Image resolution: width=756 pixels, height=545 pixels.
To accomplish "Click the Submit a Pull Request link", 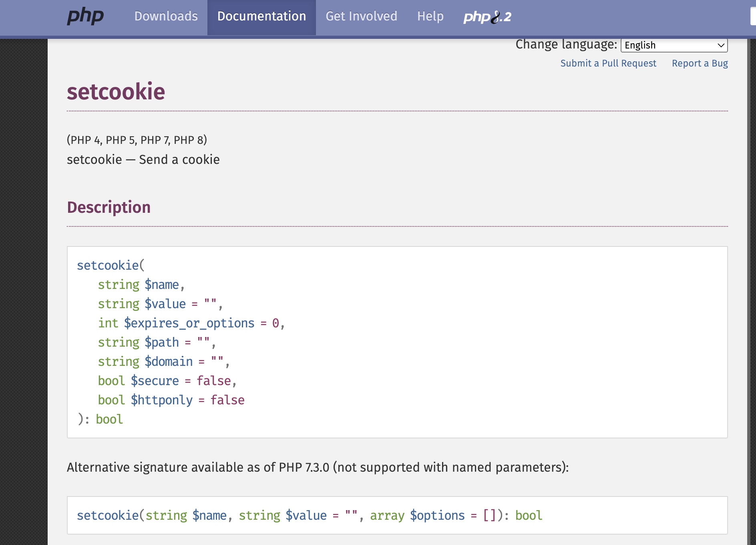I will (608, 63).
